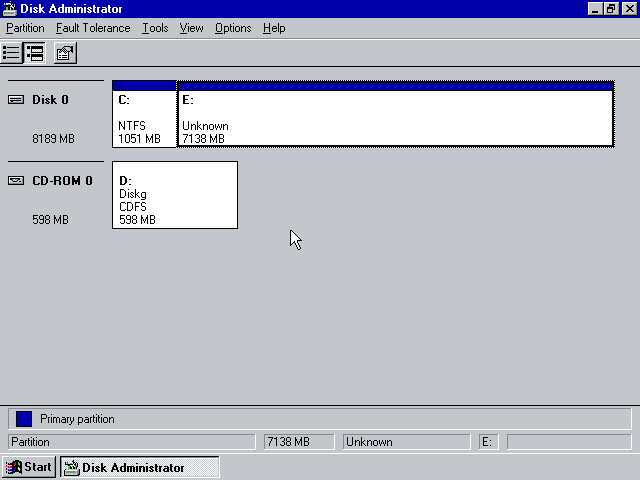The height and width of the screenshot is (480, 640).
Task: Restore down the Disk Administrator window
Action: click(x=611, y=9)
